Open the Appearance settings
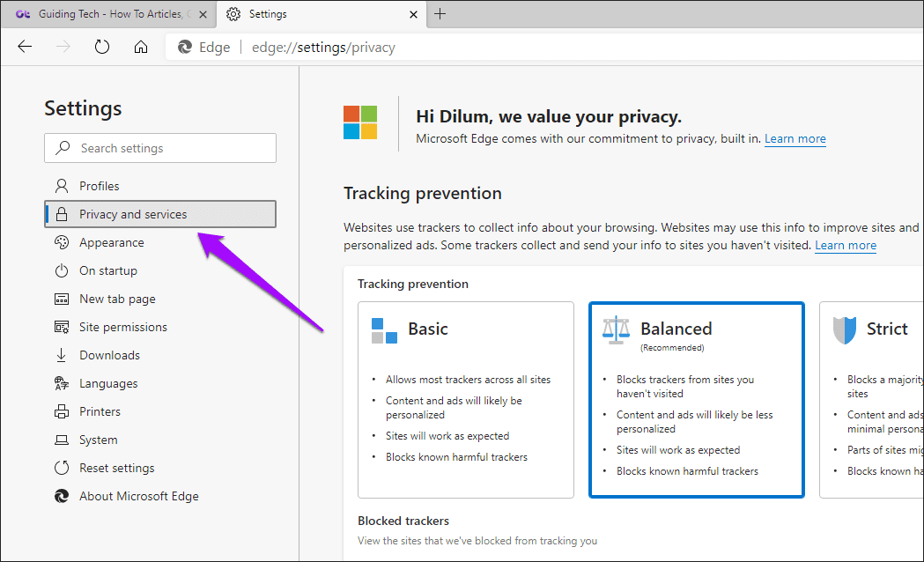924x562 pixels. click(x=160, y=242)
